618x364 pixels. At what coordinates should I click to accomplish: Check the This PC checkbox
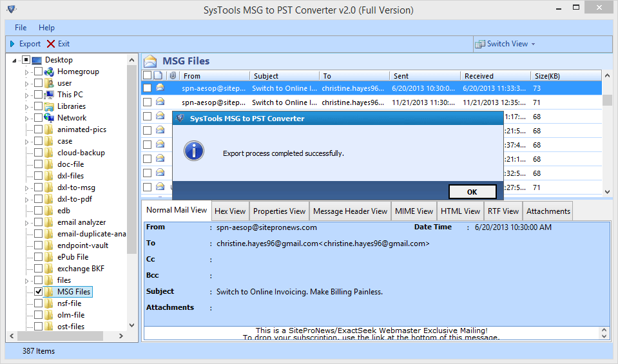tap(38, 95)
